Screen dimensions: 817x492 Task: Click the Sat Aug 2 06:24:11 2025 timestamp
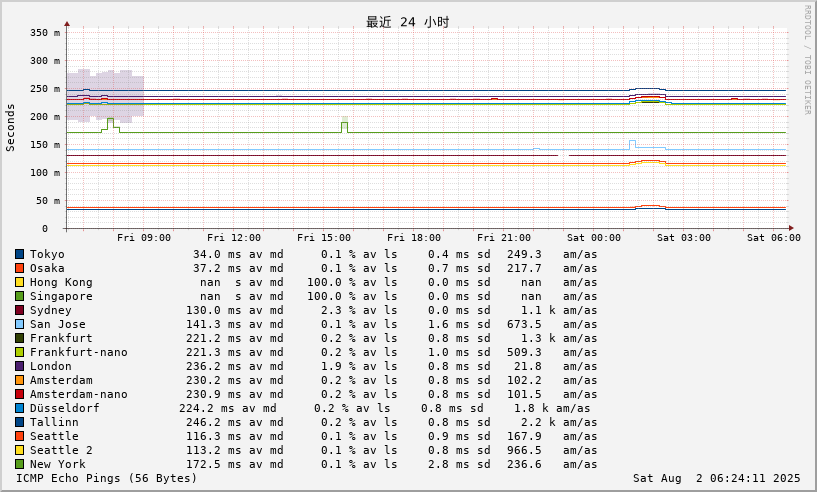[x=716, y=478]
